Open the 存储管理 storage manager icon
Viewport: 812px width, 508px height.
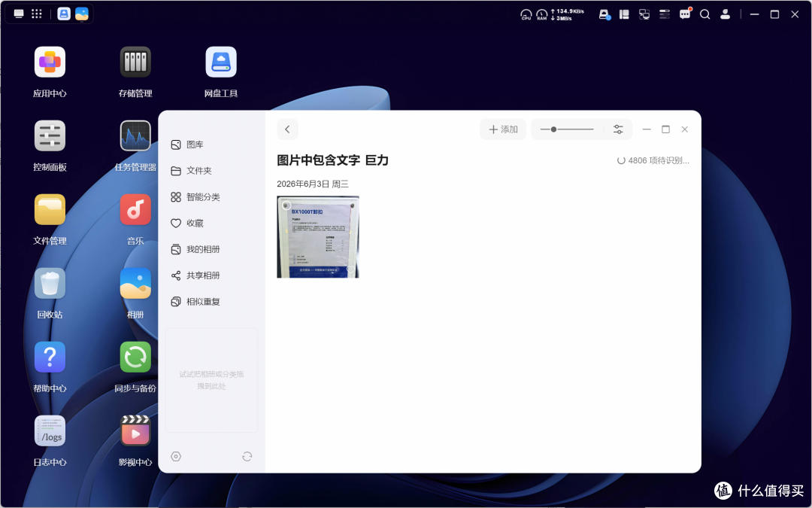click(135, 62)
